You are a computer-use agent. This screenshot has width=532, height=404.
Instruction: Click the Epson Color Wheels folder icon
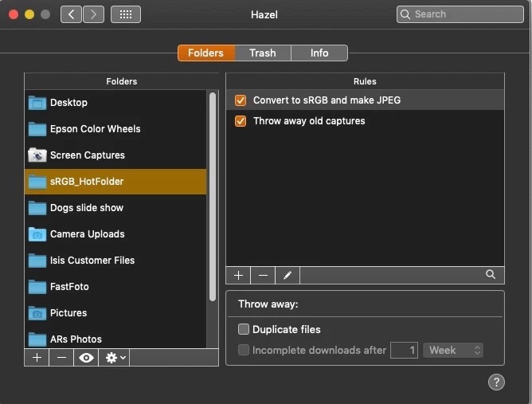37,129
